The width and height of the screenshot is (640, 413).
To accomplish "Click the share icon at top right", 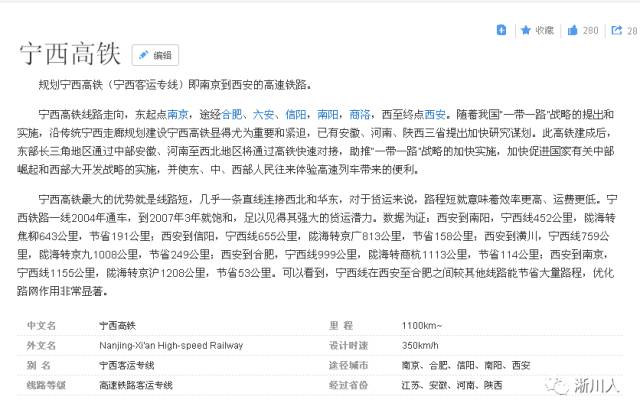I will (616, 30).
